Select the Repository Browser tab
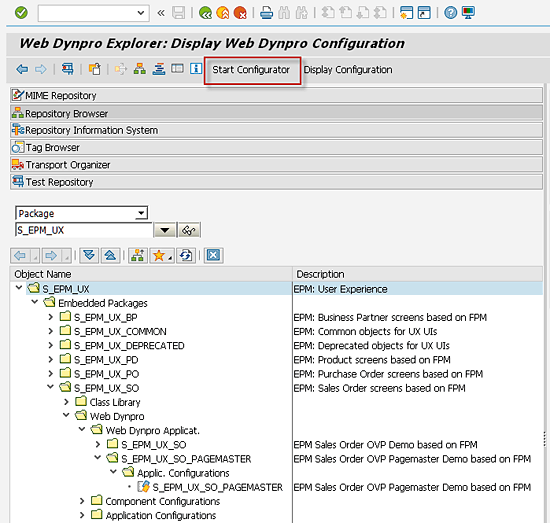 coord(276,113)
